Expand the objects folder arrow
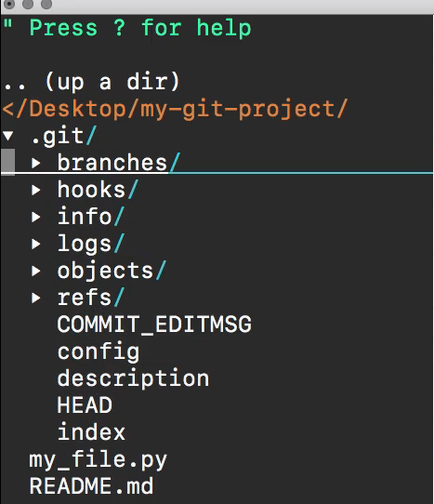This screenshot has height=504, width=434. coord(36,271)
